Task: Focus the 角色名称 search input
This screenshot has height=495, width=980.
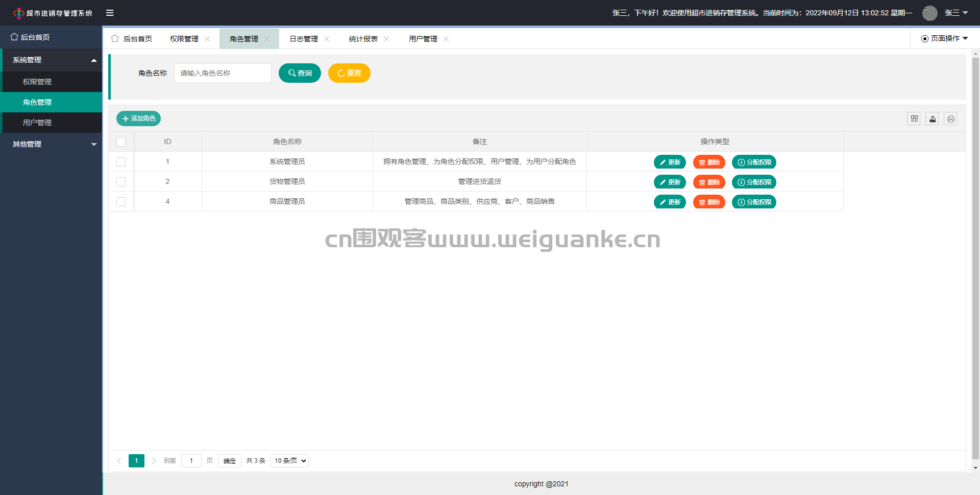Action: pyautogui.click(x=223, y=73)
